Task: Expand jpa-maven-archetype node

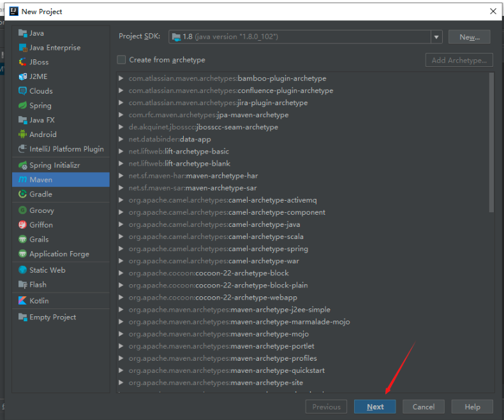Action: tap(121, 115)
